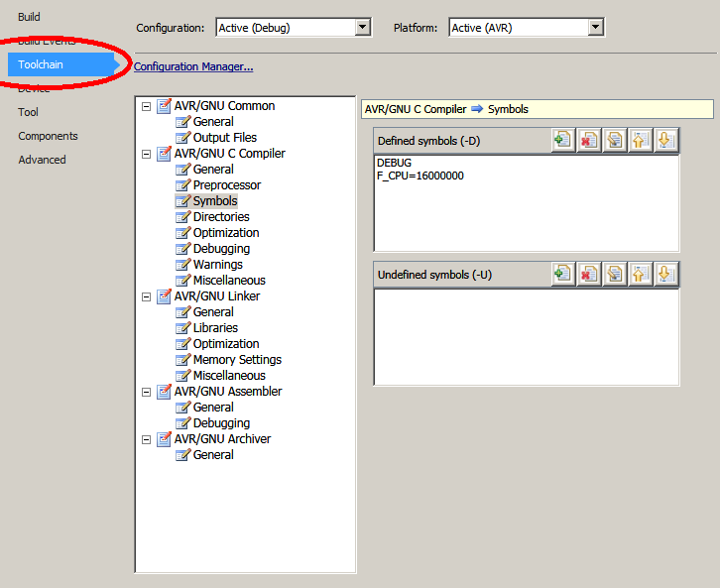This screenshot has height=588, width=720.
Task: Open the Configuration dropdown arrow
Action: (362, 27)
